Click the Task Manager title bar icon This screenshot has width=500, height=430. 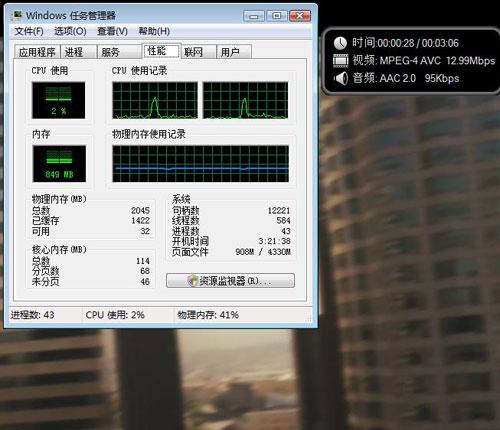(x=17, y=15)
